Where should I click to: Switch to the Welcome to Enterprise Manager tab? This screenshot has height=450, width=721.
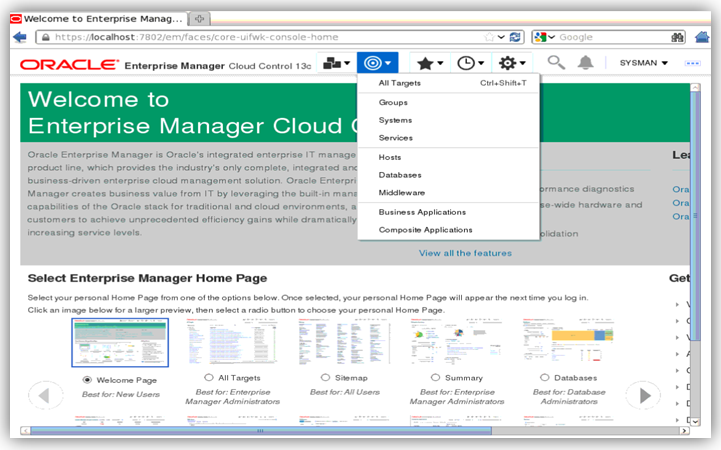98,19
